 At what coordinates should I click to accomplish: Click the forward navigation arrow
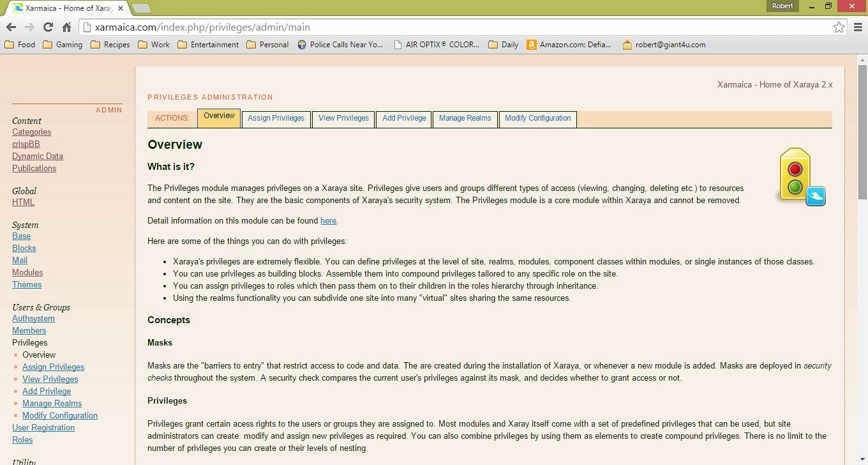(x=29, y=27)
